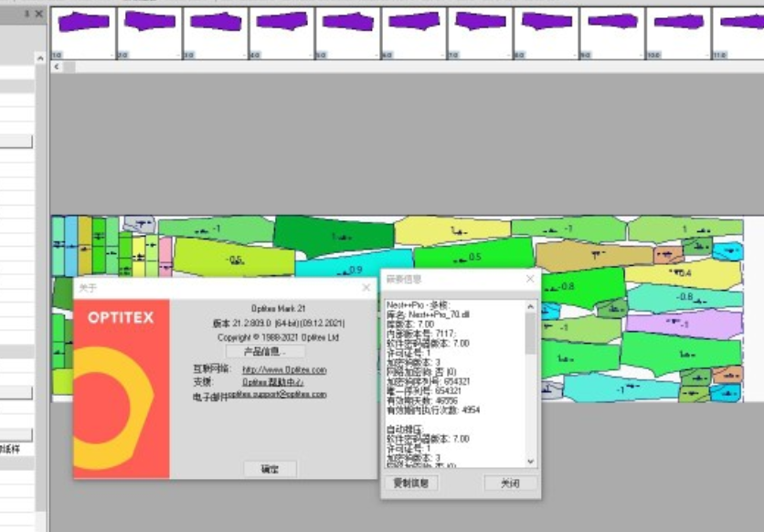This screenshot has height=532, width=764.
Task: Select the large tan marker piece
Action: click(594, 256)
